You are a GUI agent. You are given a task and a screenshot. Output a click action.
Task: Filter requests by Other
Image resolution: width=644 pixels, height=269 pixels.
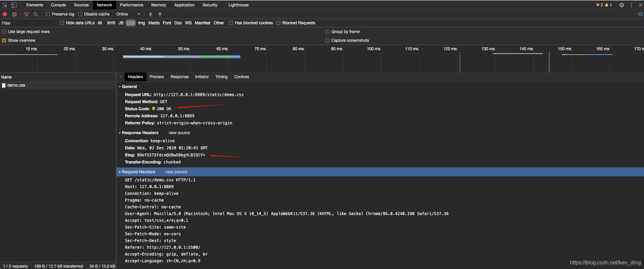click(x=219, y=23)
